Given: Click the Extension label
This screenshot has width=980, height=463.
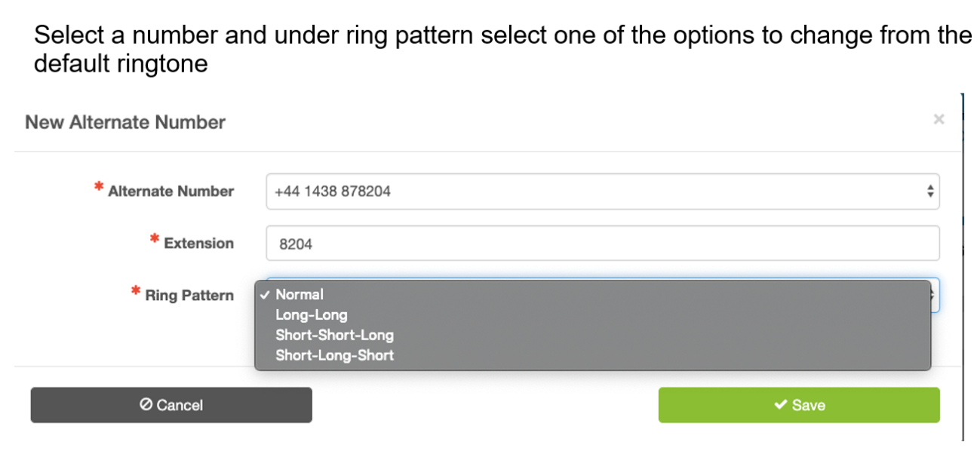Looking at the screenshot, I should pos(198,244).
